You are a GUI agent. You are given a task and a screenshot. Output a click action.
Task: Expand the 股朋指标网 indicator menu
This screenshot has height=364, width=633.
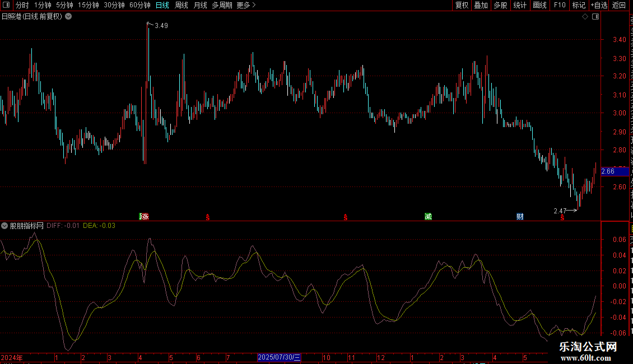[x=4, y=226]
